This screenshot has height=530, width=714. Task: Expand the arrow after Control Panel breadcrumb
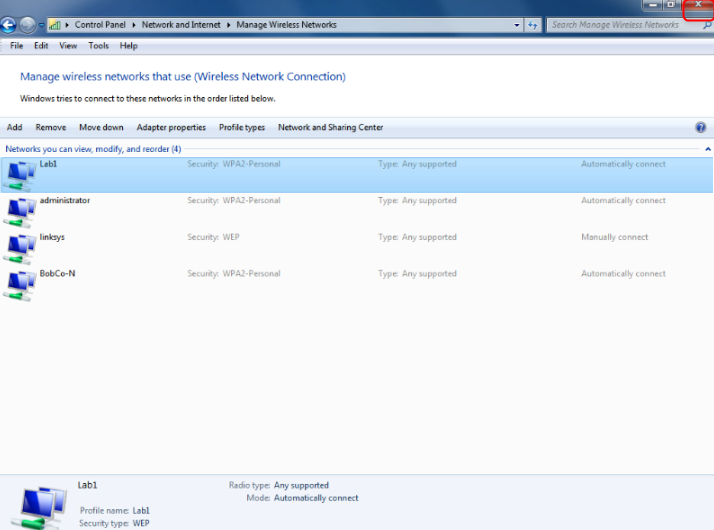point(134,25)
